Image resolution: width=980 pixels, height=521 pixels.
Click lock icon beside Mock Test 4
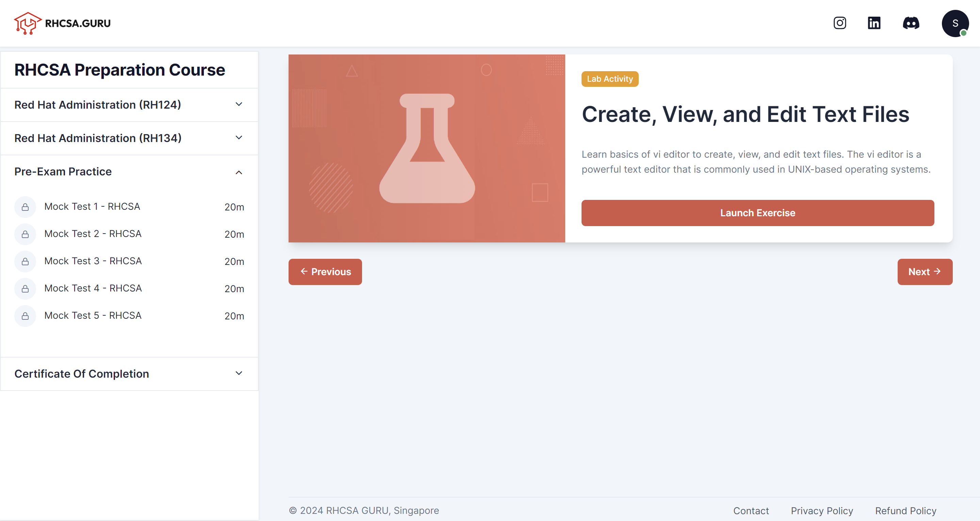(25, 289)
